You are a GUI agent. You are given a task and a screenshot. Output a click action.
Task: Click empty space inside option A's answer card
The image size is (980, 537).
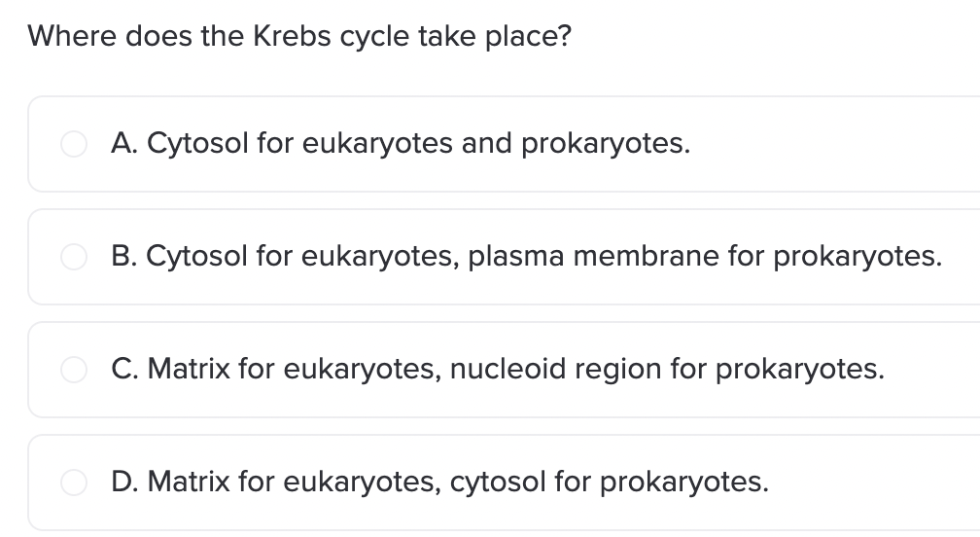(x=831, y=144)
